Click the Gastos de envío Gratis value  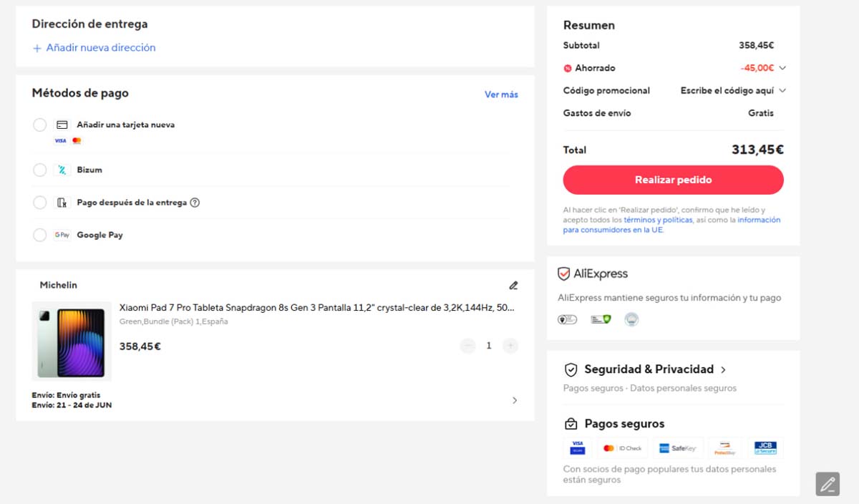coord(761,113)
